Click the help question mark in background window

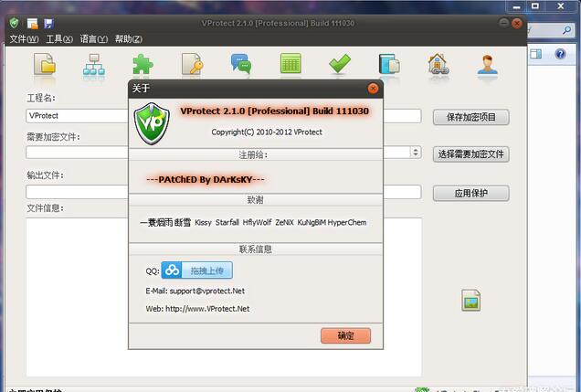560,54
